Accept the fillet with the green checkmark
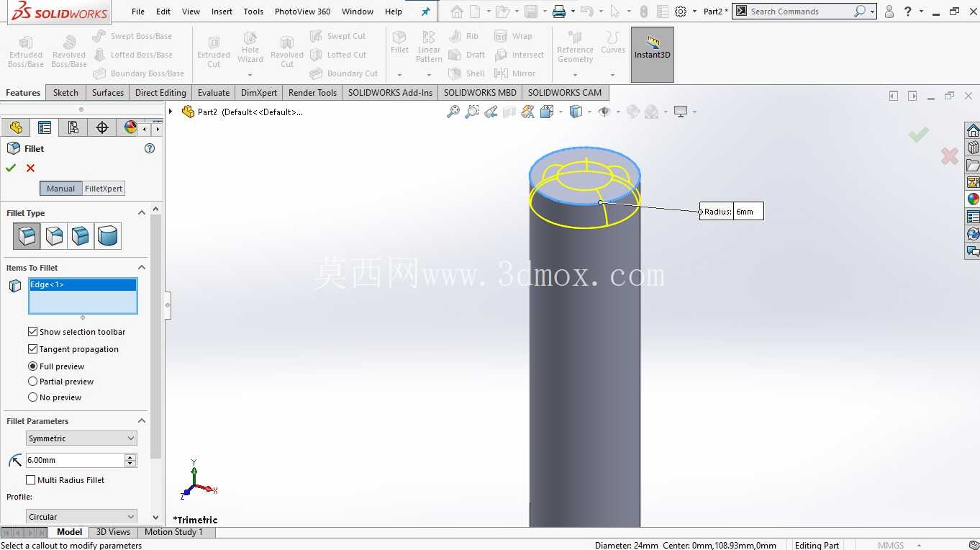The height and width of the screenshot is (550, 980). point(11,168)
